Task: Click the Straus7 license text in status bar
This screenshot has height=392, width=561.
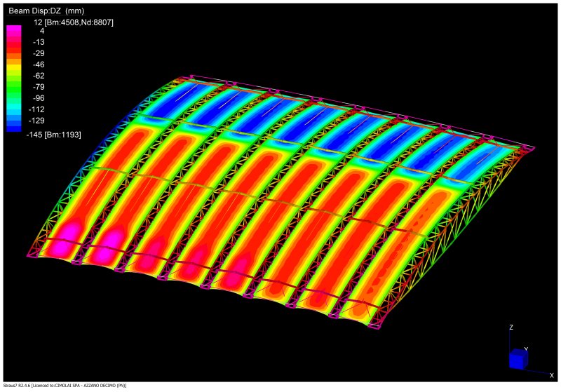Action: tap(63, 386)
